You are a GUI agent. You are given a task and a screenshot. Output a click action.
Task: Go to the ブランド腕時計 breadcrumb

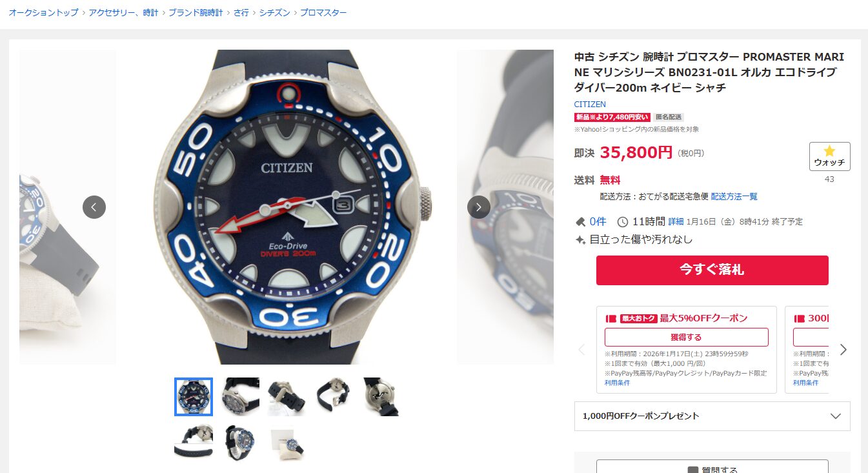click(196, 12)
